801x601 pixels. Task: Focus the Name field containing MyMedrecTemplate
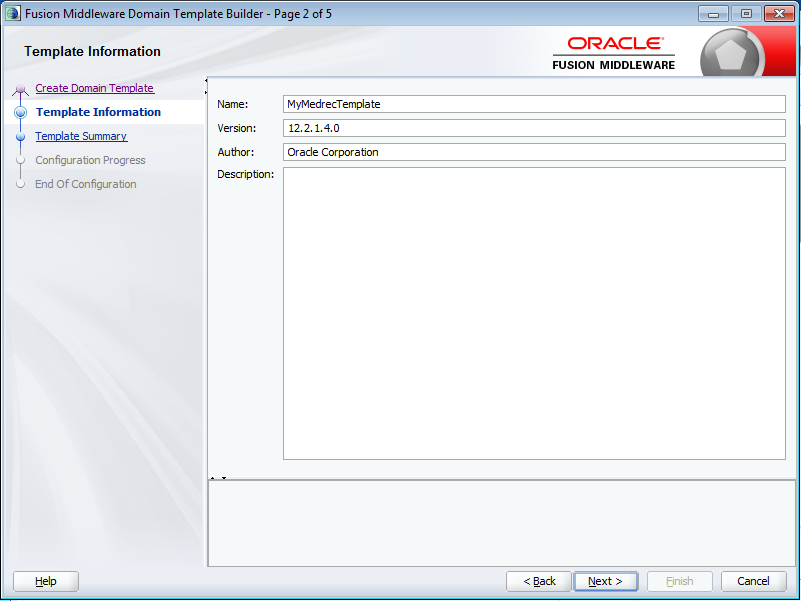[x=534, y=104]
